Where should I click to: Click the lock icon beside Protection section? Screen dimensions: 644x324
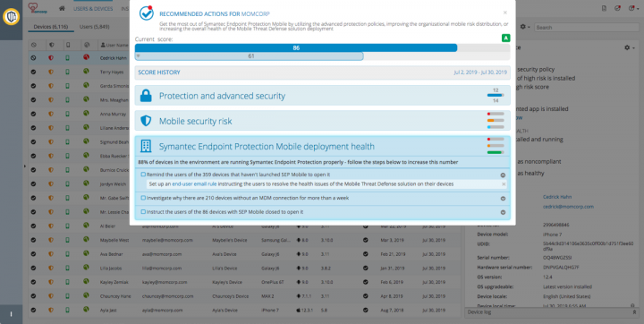point(146,96)
